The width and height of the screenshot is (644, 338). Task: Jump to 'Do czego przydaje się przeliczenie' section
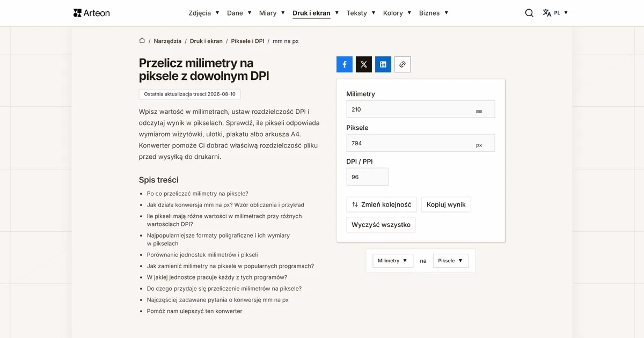224,289
